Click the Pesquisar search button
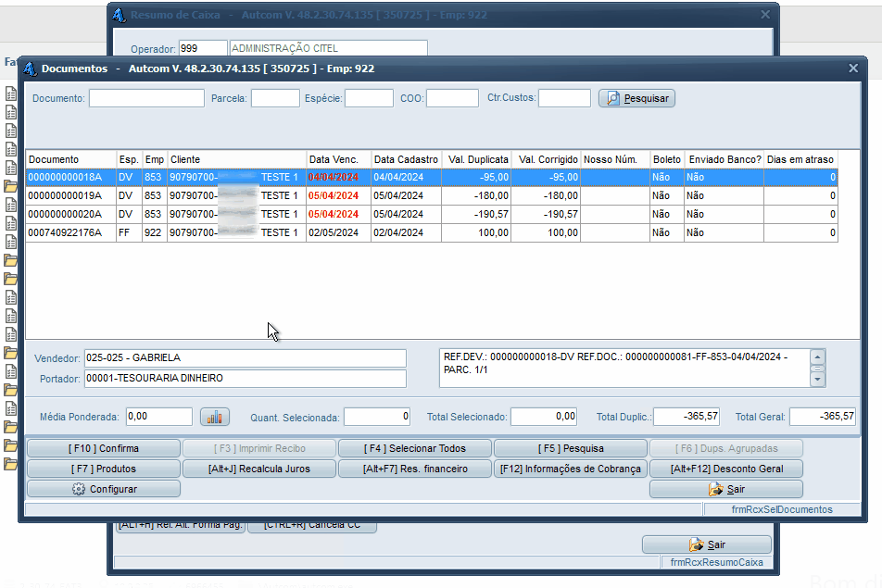 (x=636, y=98)
